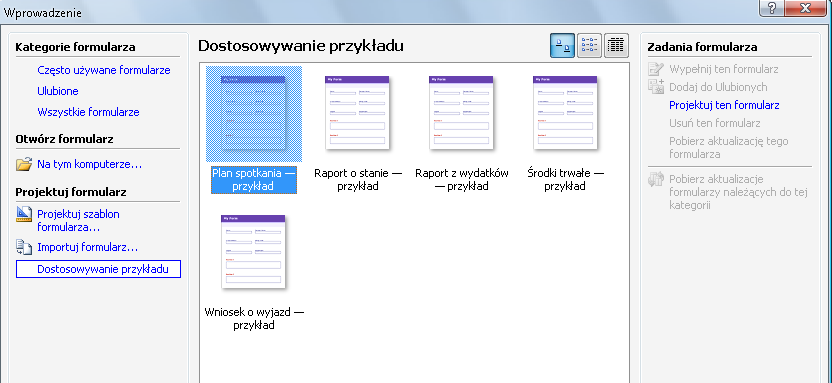This screenshot has width=832, height=383.
Task: Switch to large icons view
Action: pos(562,46)
